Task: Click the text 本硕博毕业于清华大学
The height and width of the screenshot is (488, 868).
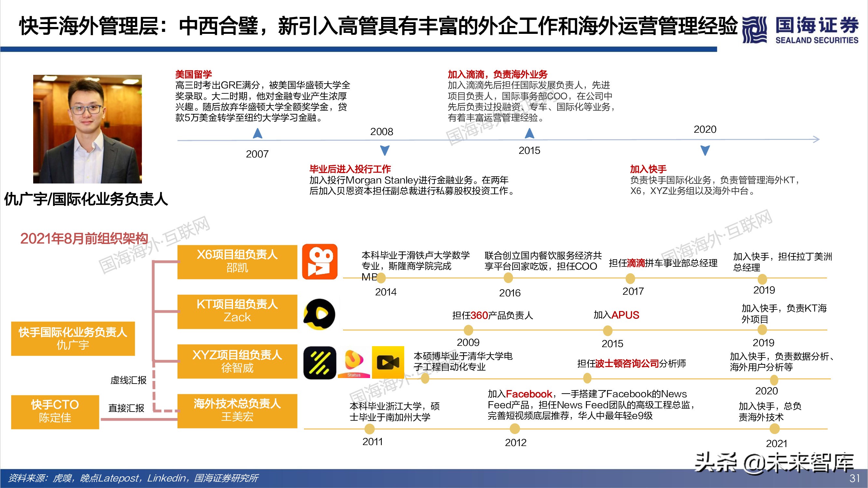Action: [463, 361]
